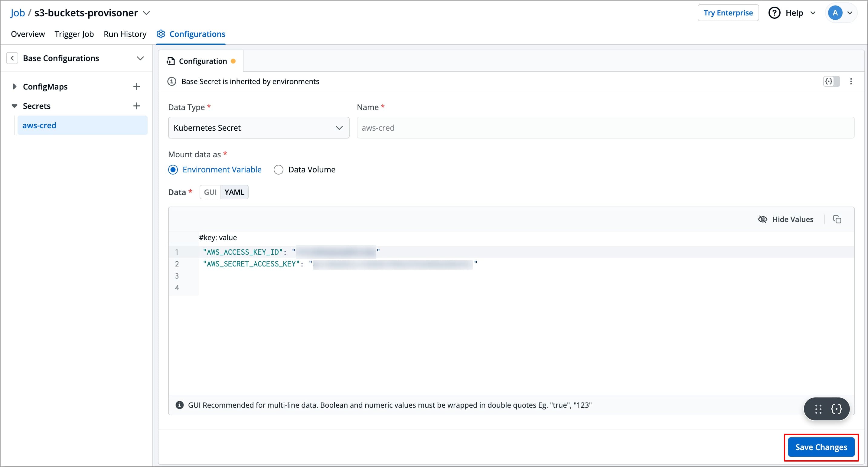Switch Data editor to GUI mode
Image resolution: width=868 pixels, height=467 pixels.
tap(210, 192)
